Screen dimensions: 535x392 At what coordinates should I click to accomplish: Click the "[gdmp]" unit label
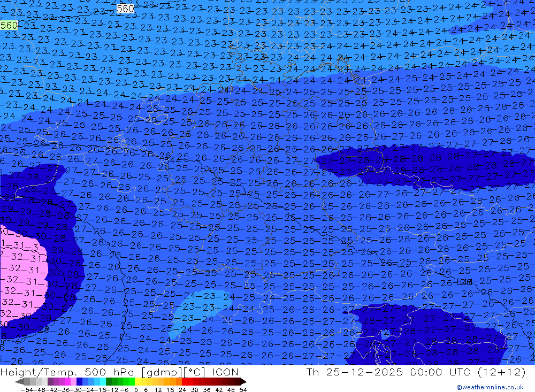pos(161,372)
